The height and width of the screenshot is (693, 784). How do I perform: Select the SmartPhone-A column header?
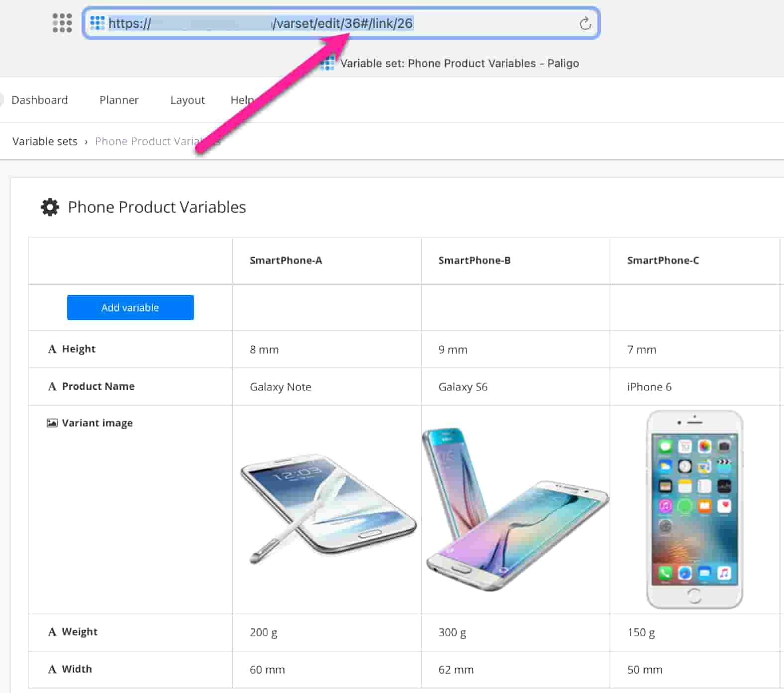tap(286, 260)
